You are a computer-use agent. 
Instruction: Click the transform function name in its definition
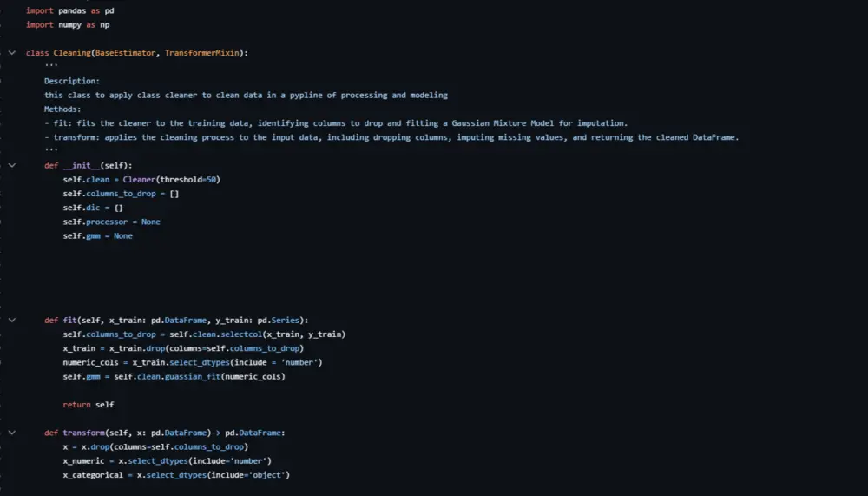pos(83,433)
